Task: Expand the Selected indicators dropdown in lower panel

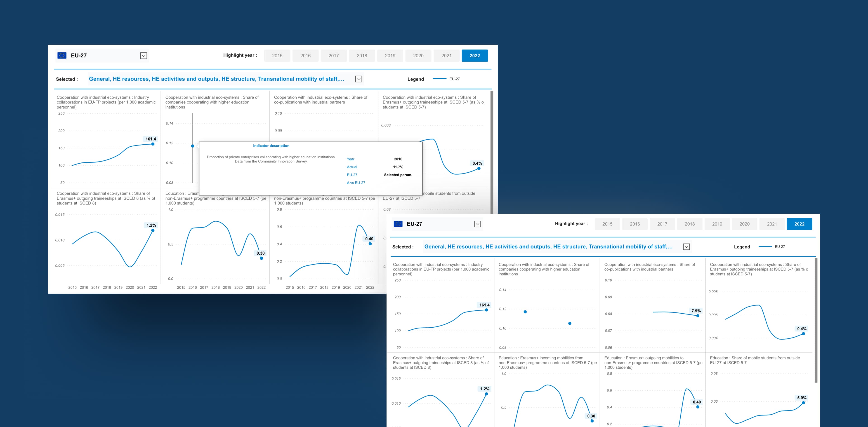Action: click(686, 247)
